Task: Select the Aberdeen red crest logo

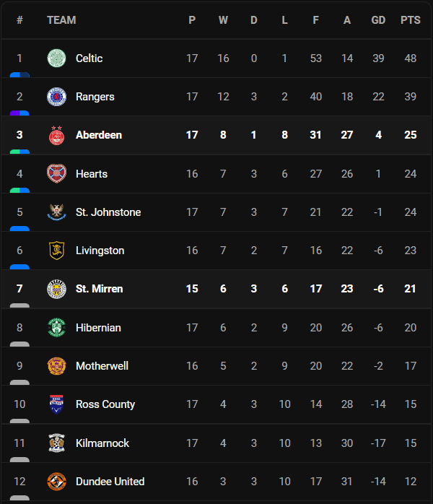Action: pos(56,135)
